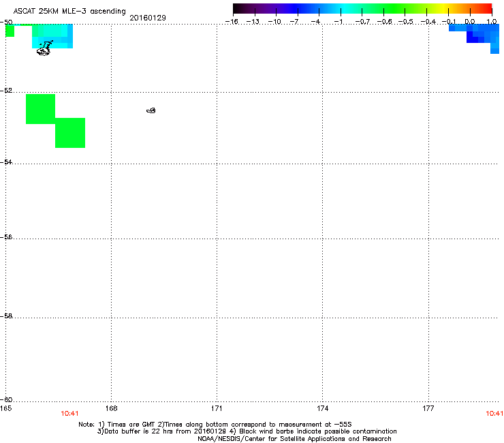Click the red '10:41' time near longitude 165

69,414
